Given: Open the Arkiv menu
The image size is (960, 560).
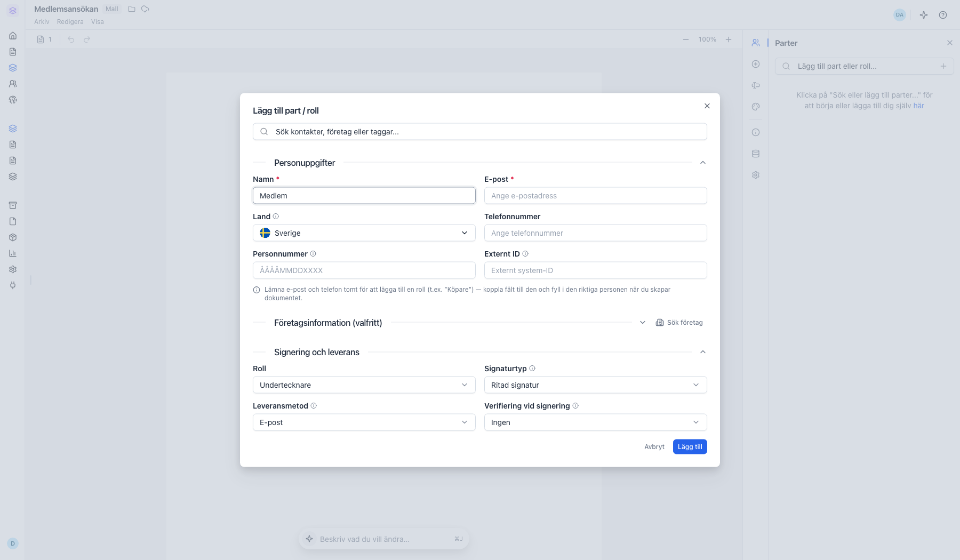Looking at the screenshot, I should (x=42, y=22).
